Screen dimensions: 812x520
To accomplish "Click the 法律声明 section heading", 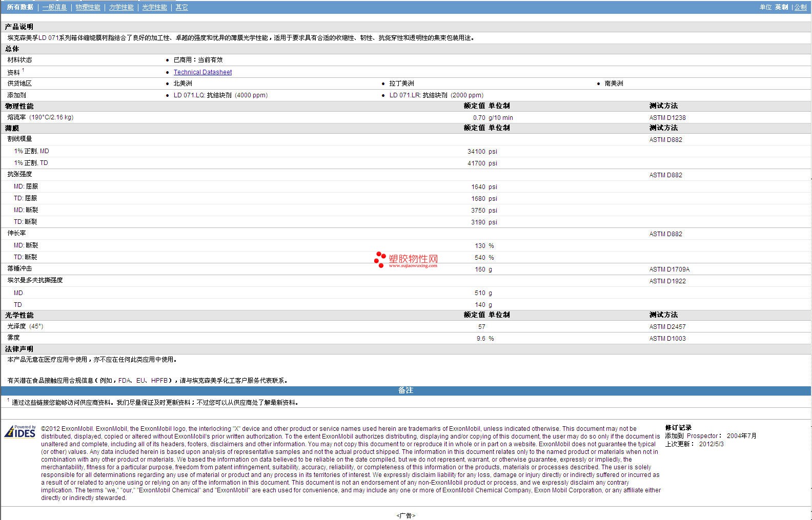I will (19, 349).
